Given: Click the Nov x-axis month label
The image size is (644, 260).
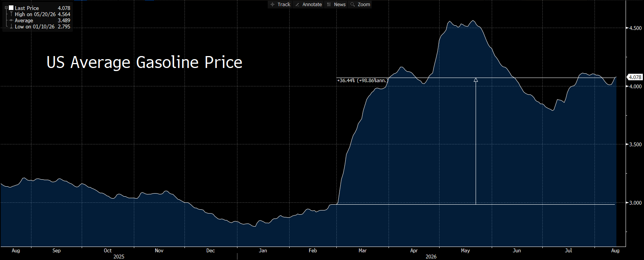Looking at the screenshot, I should pos(159,250).
